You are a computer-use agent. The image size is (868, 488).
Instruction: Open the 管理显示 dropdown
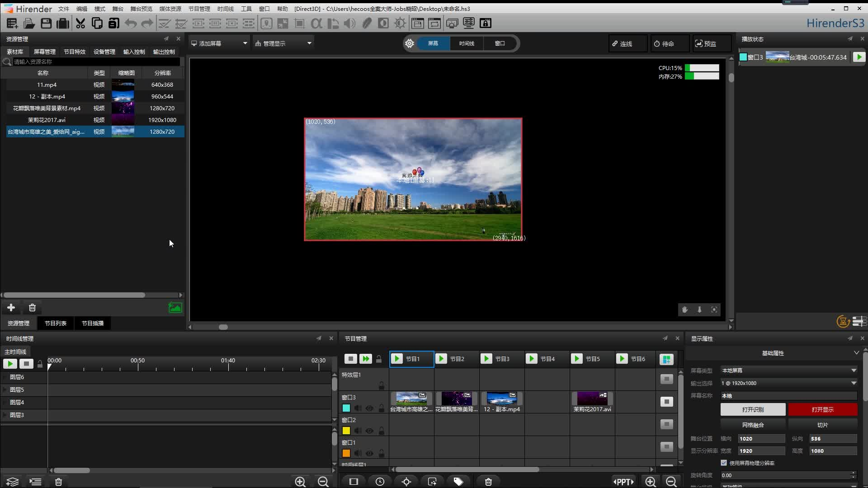(x=283, y=43)
